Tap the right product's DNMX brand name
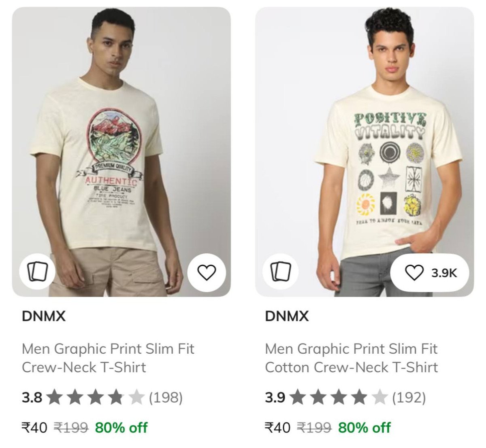This screenshot has width=486, height=448. (287, 316)
